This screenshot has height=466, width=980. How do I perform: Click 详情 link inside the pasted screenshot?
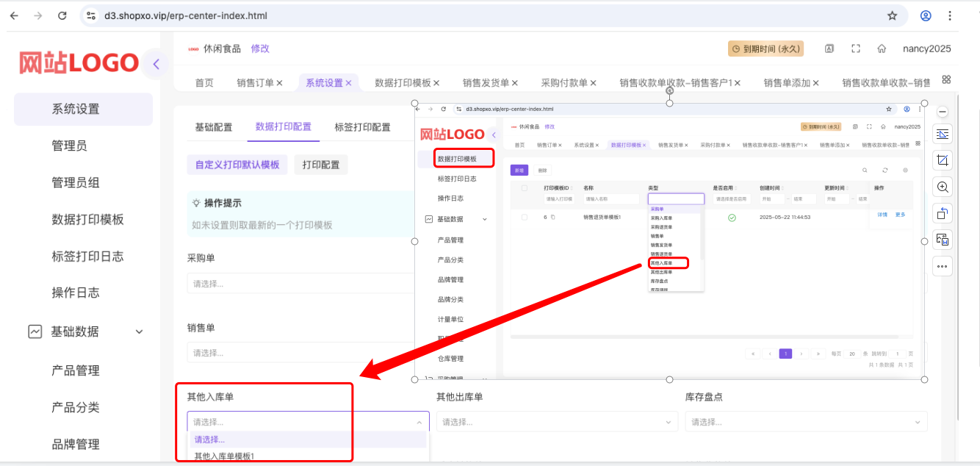click(x=882, y=215)
